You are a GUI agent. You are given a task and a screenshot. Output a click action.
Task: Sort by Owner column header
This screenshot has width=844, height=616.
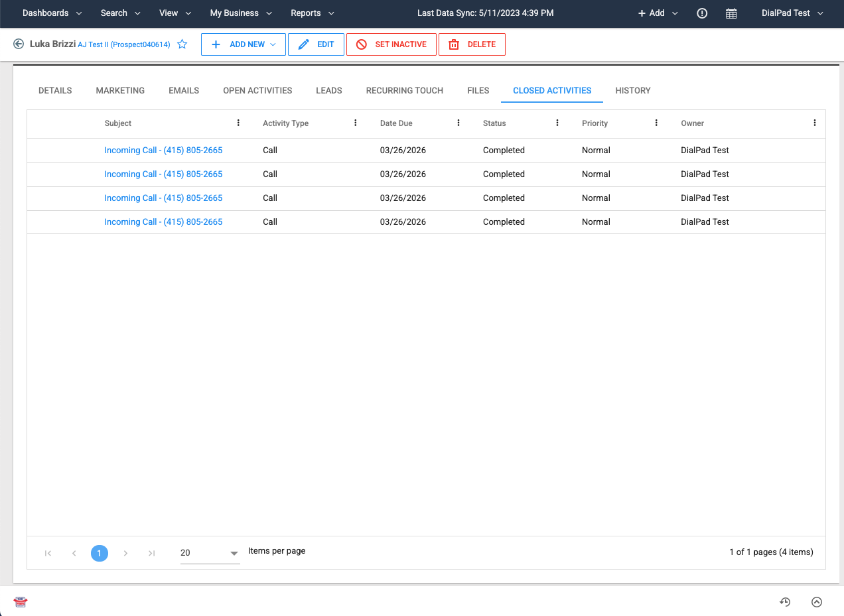[693, 123]
